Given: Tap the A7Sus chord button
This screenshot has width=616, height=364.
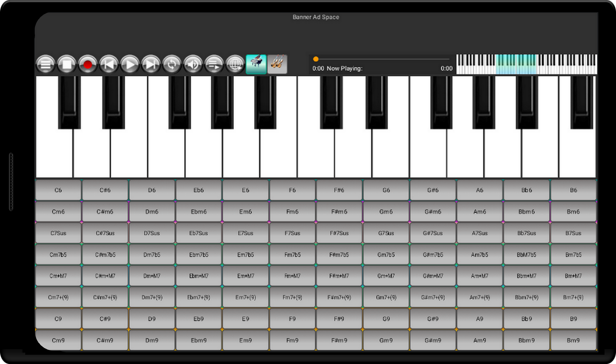Looking at the screenshot, I should click(x=480, y=233).
